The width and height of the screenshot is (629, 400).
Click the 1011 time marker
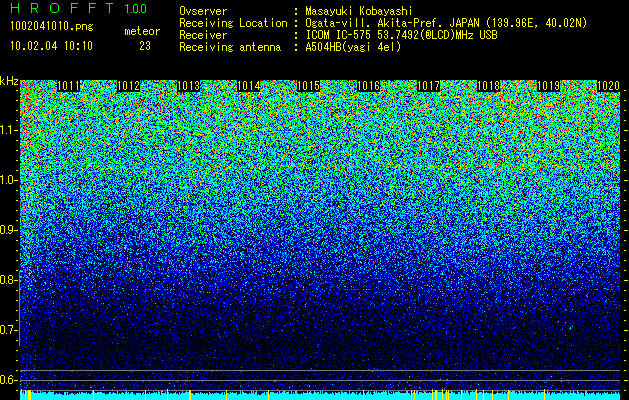click(68, 86)
